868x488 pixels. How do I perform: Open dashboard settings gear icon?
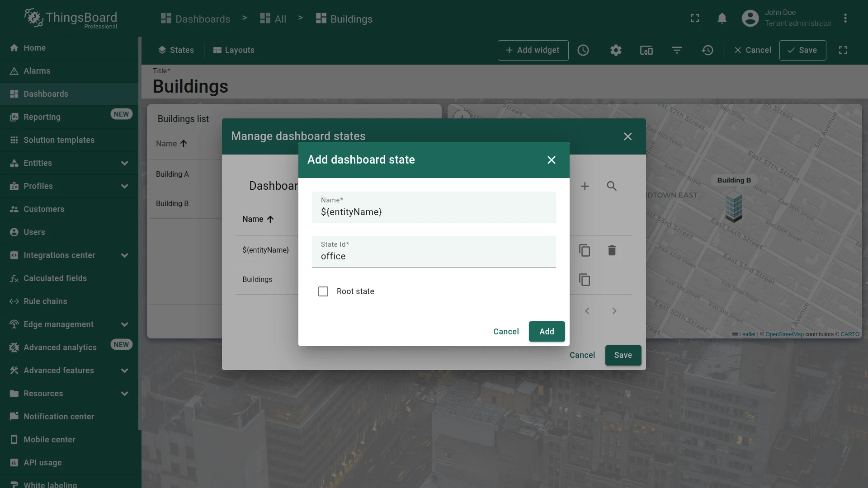(616, 50)
